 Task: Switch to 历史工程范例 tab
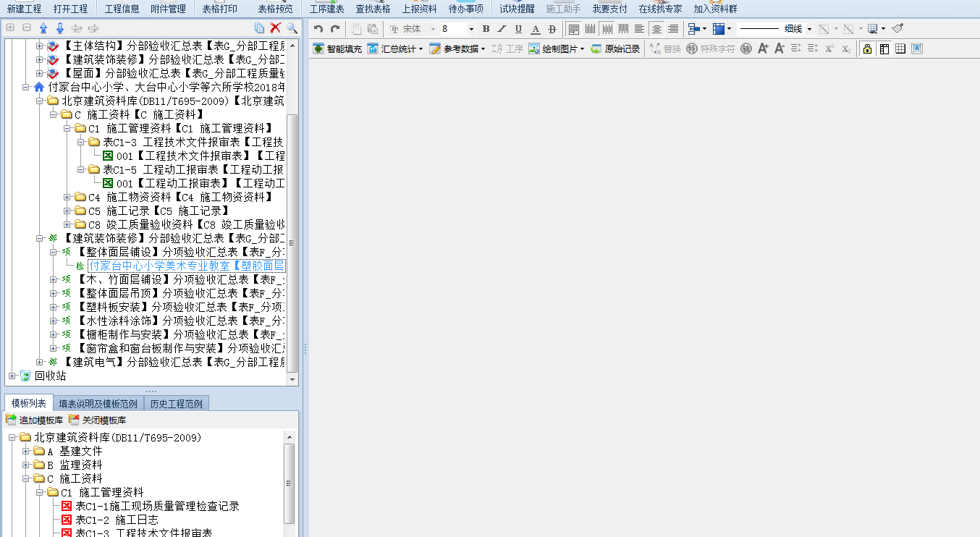point(177,403)
